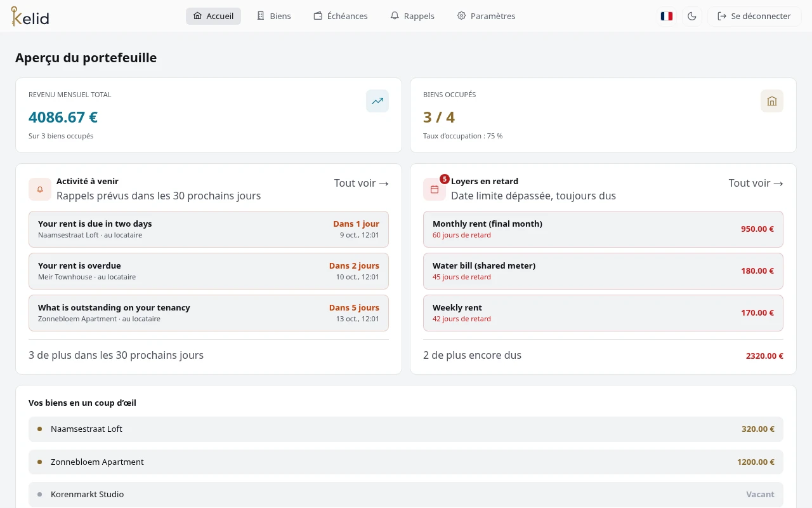Click the Se déconnecter button
Screen dimensions: 812x508
754,16
